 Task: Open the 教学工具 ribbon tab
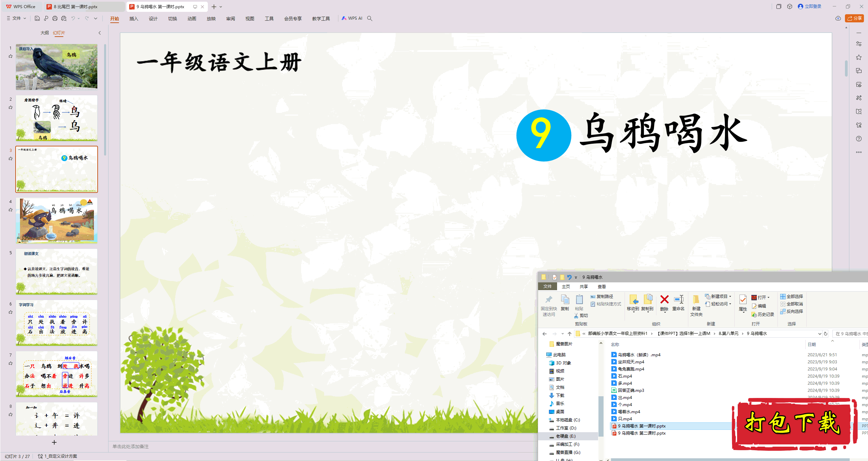321,19
